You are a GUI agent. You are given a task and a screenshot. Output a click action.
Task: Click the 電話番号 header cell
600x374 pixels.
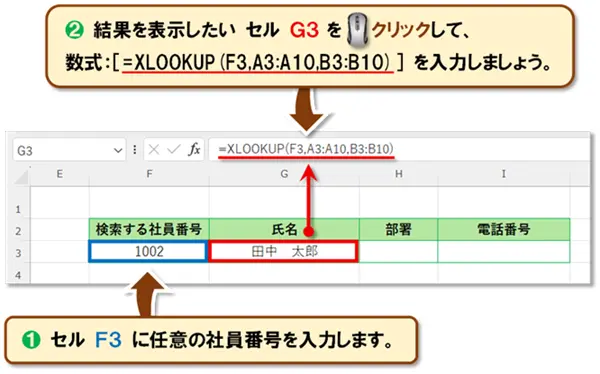pyautogui.click(x=504, y=230)
